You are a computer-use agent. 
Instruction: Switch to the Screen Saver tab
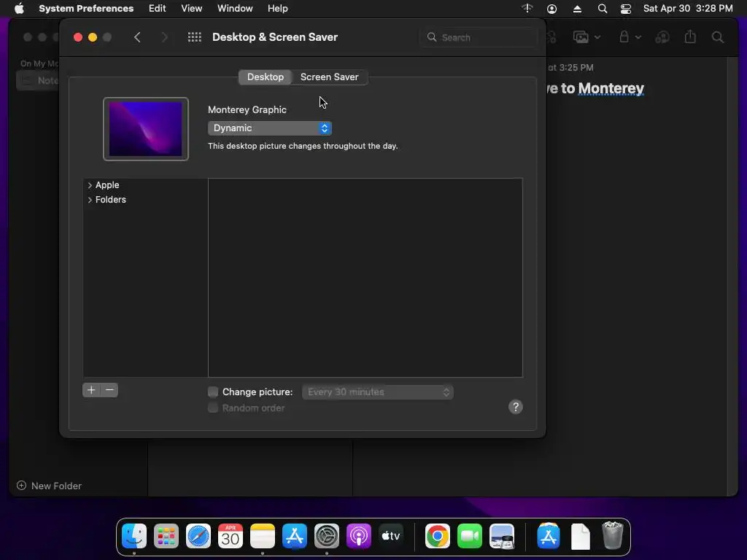point(329,77)
